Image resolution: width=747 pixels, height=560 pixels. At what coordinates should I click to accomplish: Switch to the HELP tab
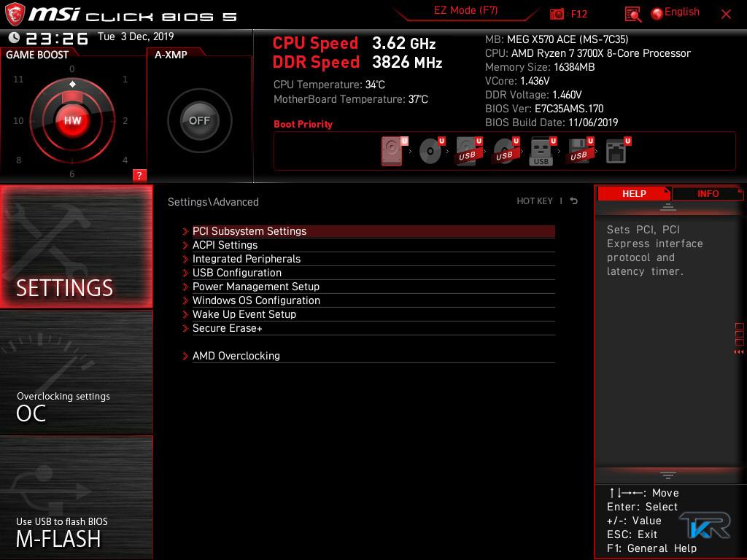tap(634, 193)
